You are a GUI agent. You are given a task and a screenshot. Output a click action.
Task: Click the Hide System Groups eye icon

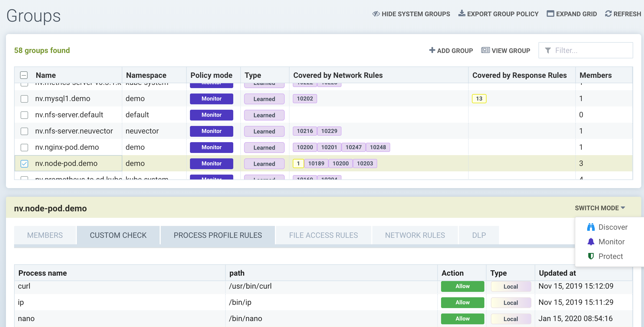(376, 14)
